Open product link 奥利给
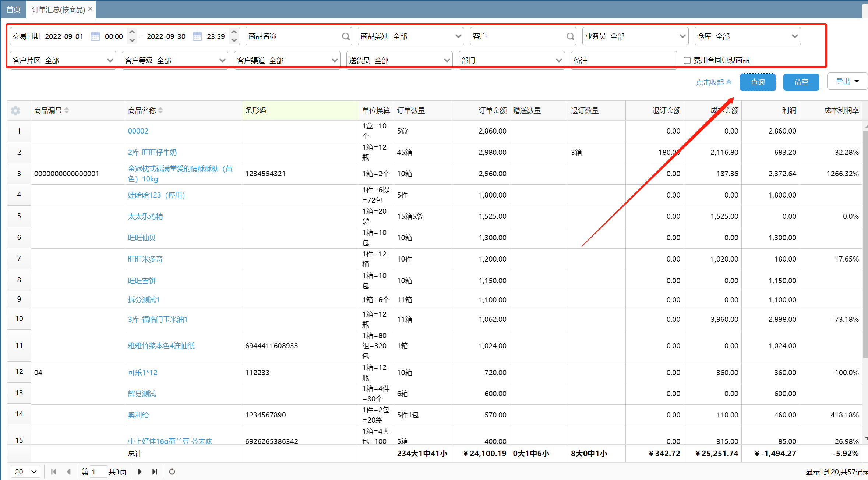The height and width of the screenshot is (480, 868). pos(138,415)
